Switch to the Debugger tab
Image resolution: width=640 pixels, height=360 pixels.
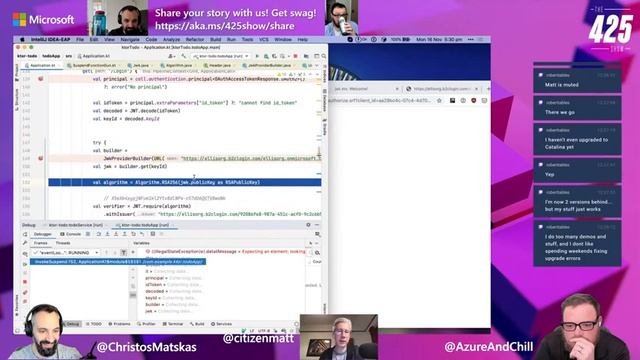point(42,234)
